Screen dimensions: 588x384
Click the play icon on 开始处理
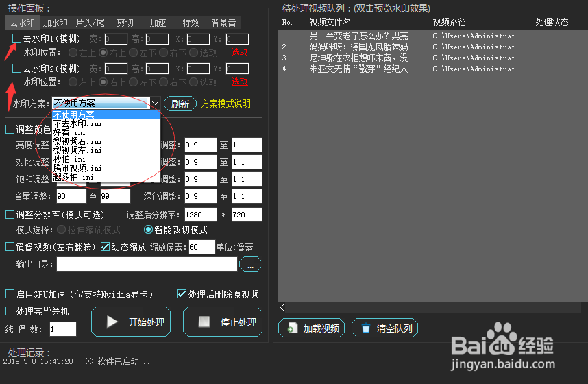(x=112, y=322)
